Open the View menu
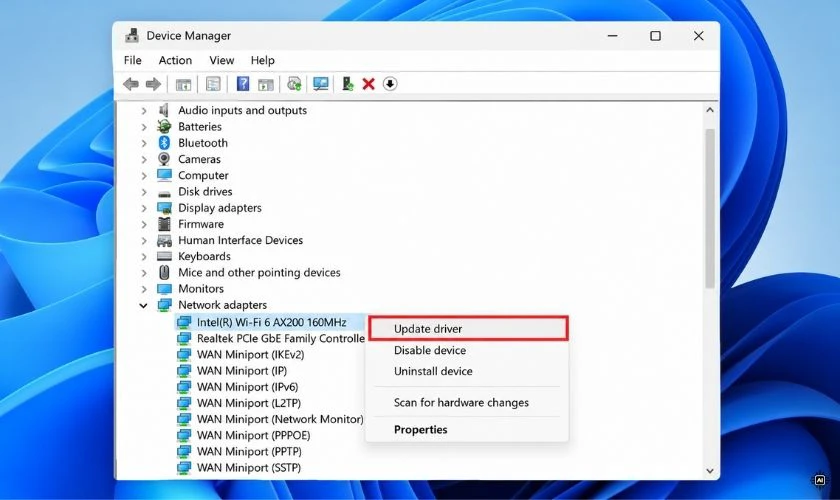The height and width of the screenshot is (500, 840). click(x=221, y=60)
